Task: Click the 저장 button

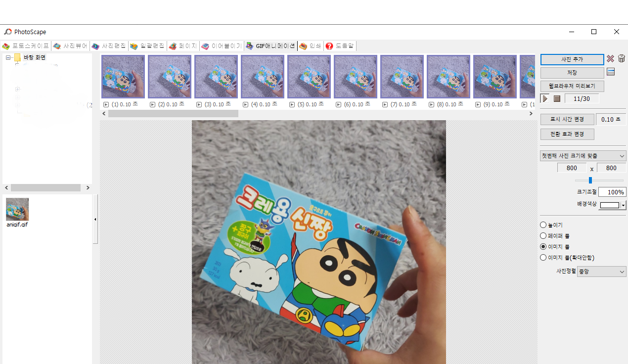Action: point(572,73)
